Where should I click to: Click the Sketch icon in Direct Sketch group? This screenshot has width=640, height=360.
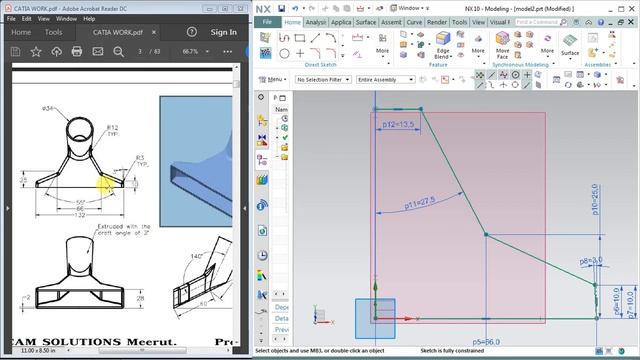tap(266, 38)
